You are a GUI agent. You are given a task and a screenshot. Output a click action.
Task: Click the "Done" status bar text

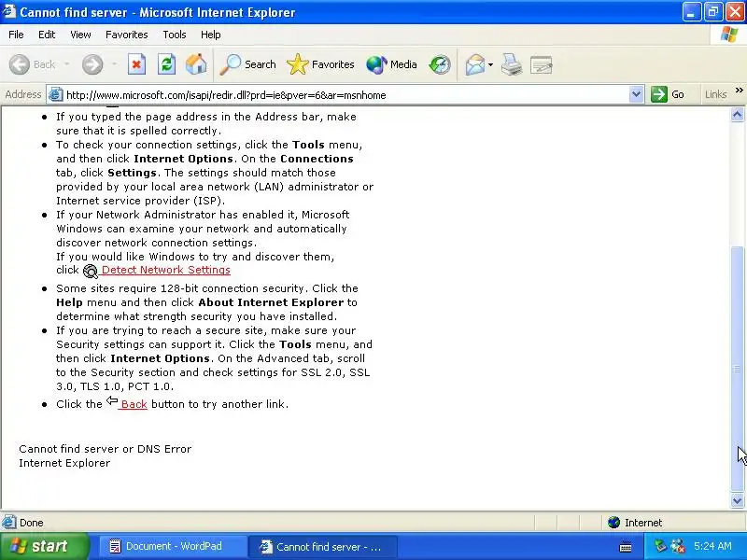[x=32, y=523]
